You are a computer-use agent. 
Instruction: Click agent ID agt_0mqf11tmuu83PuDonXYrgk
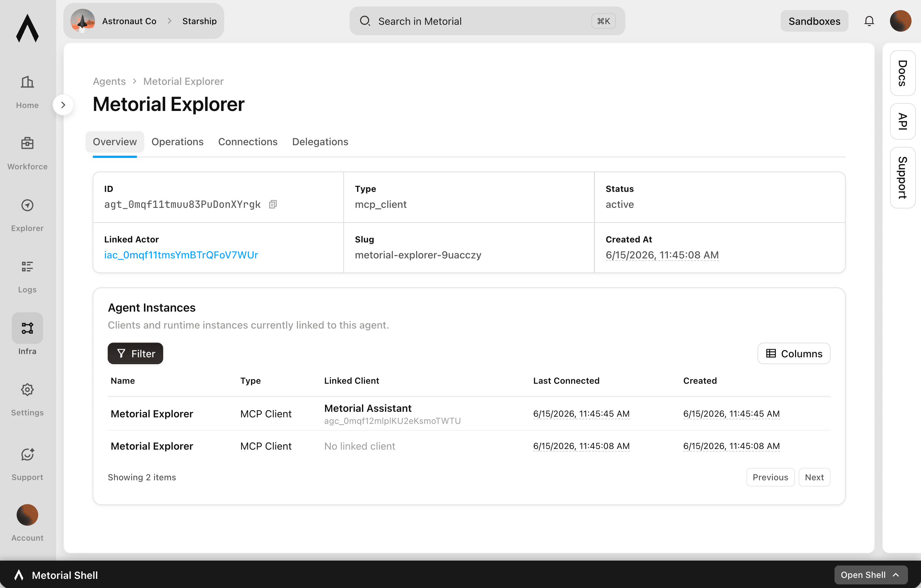pos(182,204)
